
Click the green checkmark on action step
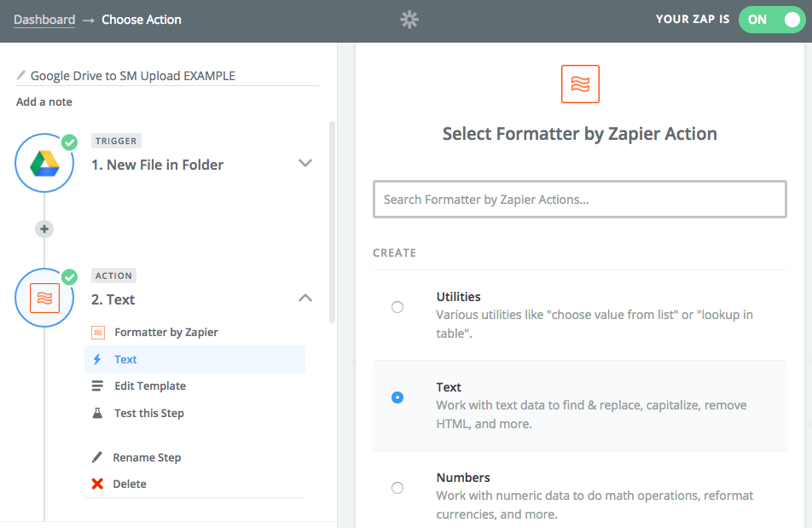69,277
